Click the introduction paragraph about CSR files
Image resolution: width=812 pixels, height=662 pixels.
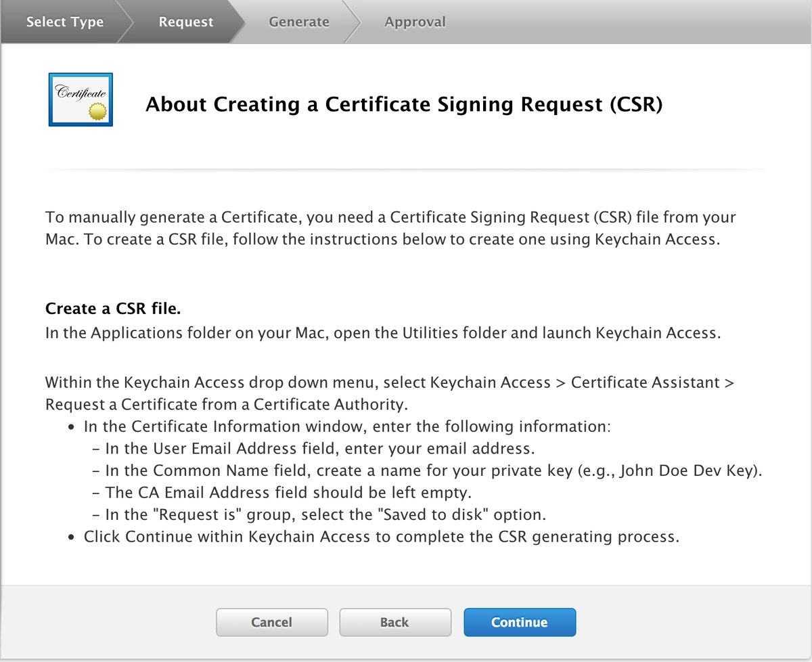click(390, 228)
